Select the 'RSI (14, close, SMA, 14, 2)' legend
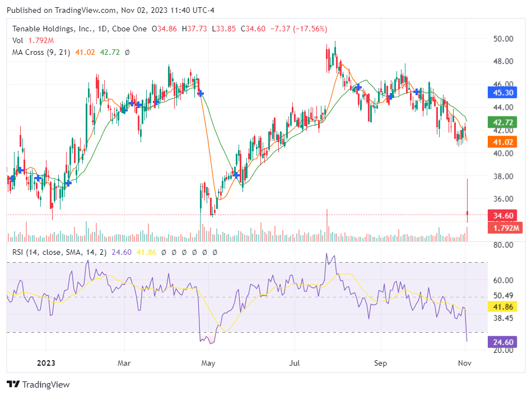The width and height of the screenshot is (532, 396). tap(59, 253)
